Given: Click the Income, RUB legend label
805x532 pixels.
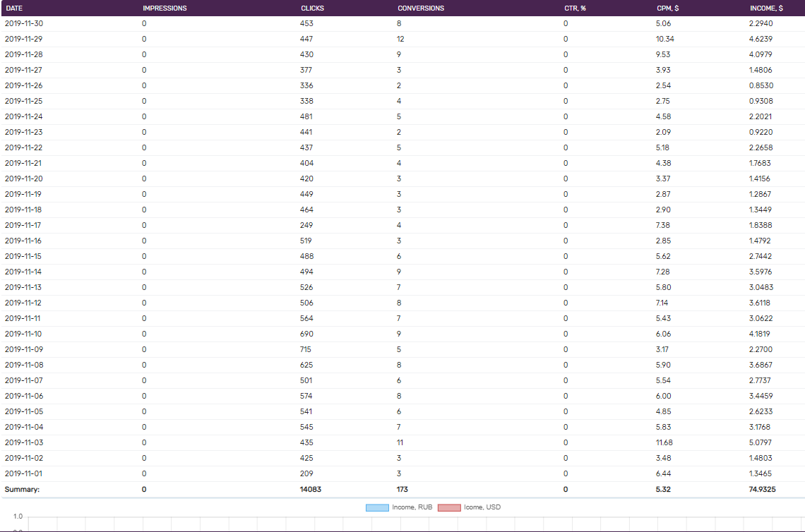Looking at the screenshot, I should [x=409, y=507].
